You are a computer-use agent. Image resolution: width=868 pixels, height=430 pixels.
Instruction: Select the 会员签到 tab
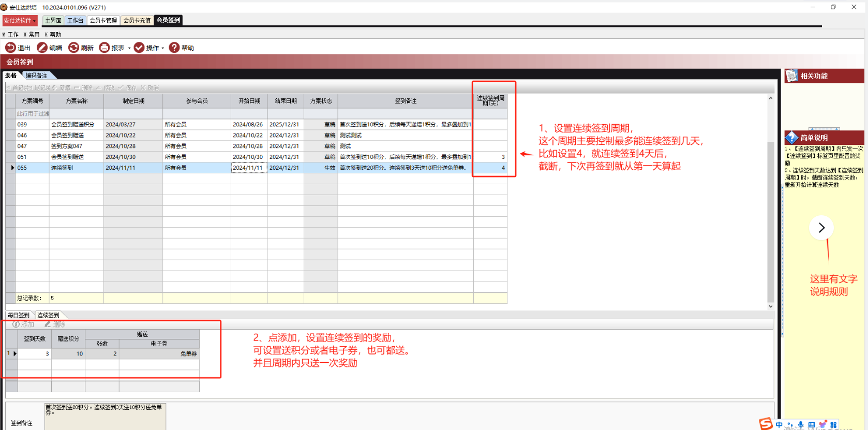pos(168,20)
